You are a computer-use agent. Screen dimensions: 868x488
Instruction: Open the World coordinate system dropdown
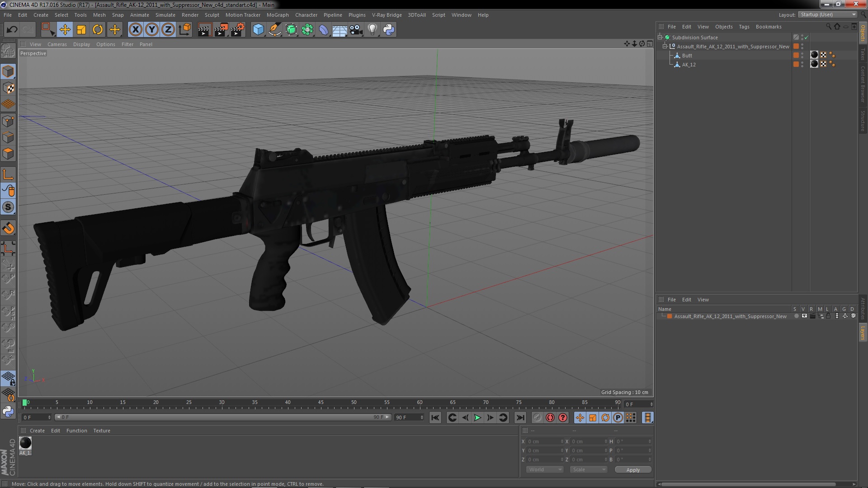(x=545, y=469)
